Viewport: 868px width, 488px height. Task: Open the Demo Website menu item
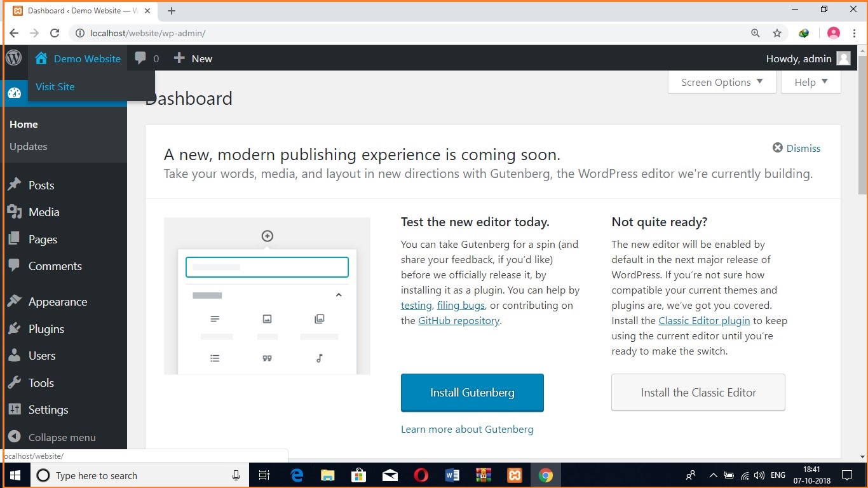click(78, 58)
